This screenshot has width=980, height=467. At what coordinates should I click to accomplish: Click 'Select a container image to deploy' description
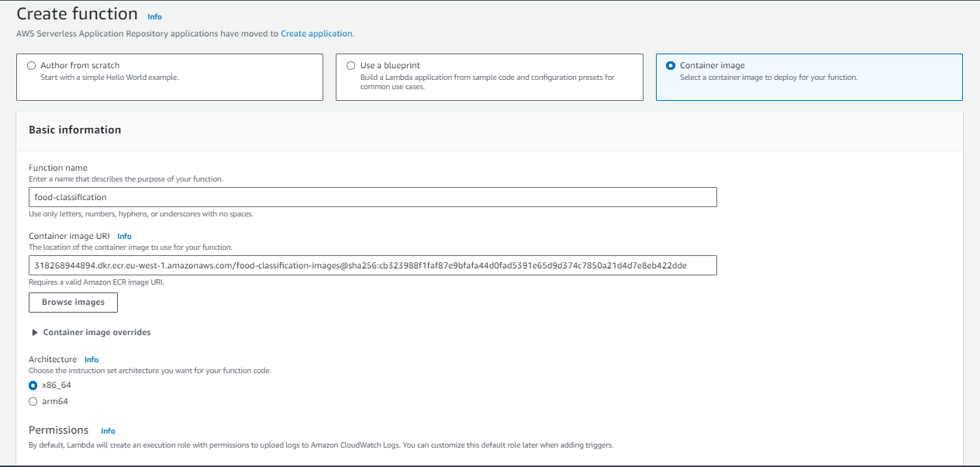point(768,78)
